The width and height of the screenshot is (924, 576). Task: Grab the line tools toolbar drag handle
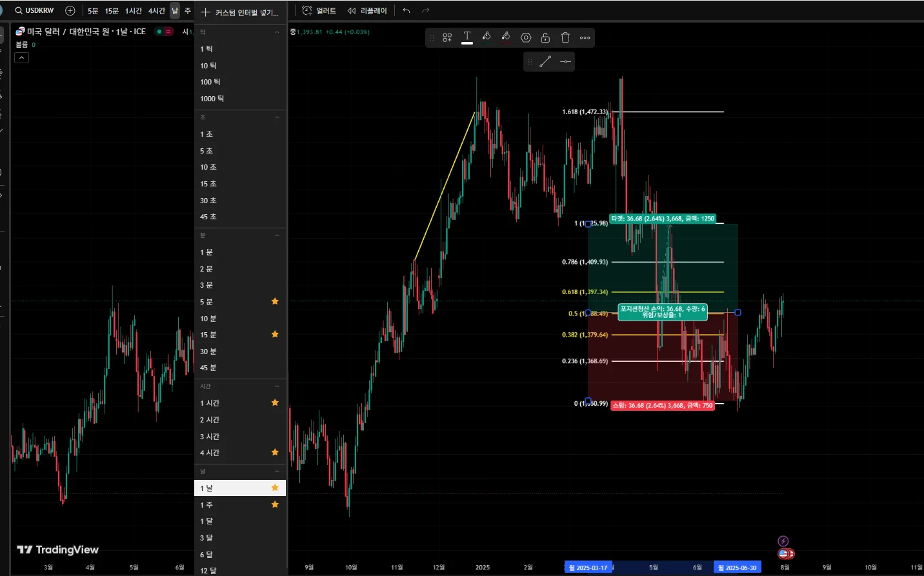(x=530, y=61)
